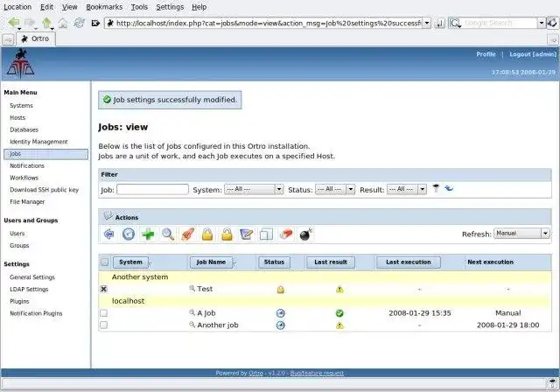
Task: Click green check result of A Job
Action: pyautogui.click(x=339, y=313)
